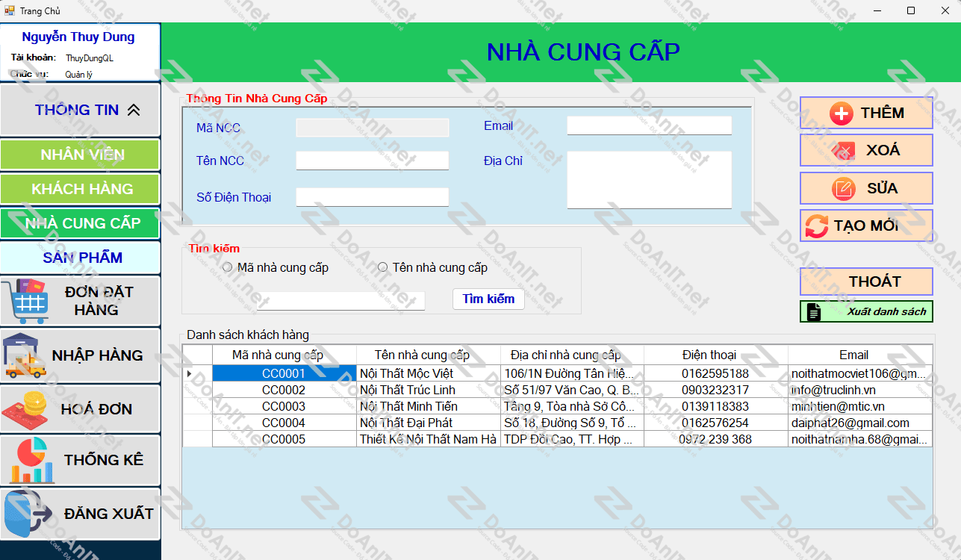961x560 pixels.
Task: Open the NHÀ CUNG CẤP section
Action: [81, 223]
